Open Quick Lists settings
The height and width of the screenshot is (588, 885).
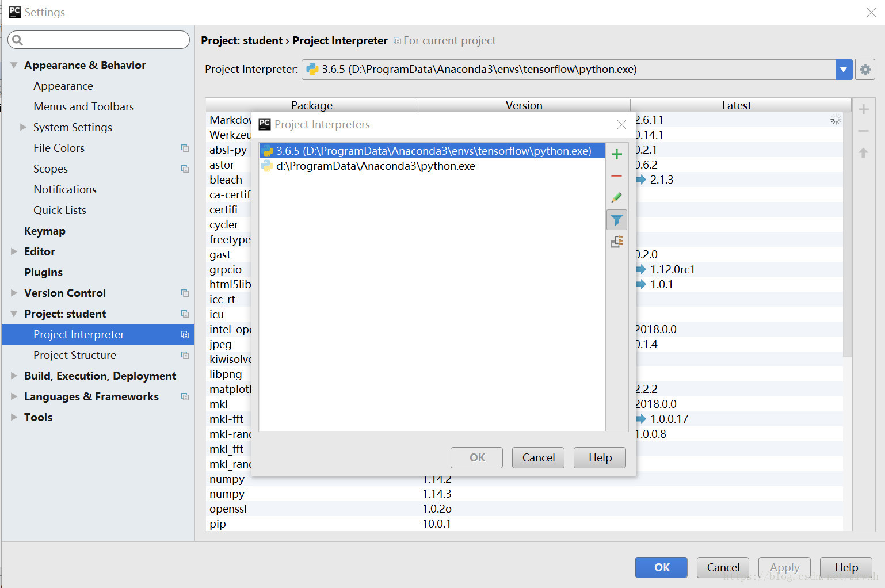click(x=60, y=210)
